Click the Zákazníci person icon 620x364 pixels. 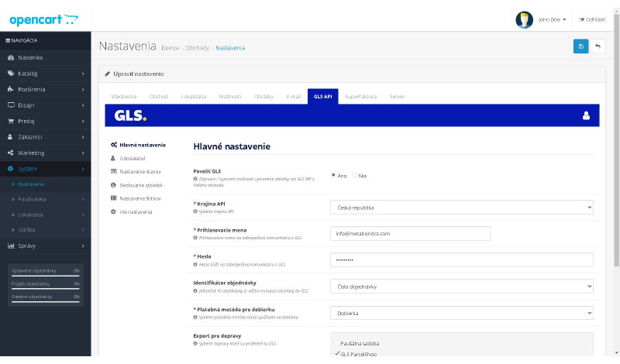10,137
